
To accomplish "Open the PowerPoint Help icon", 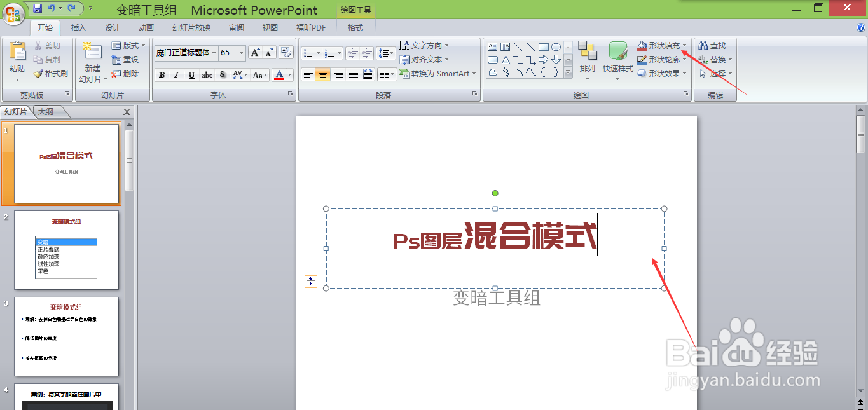I will [x=861, y=27].
